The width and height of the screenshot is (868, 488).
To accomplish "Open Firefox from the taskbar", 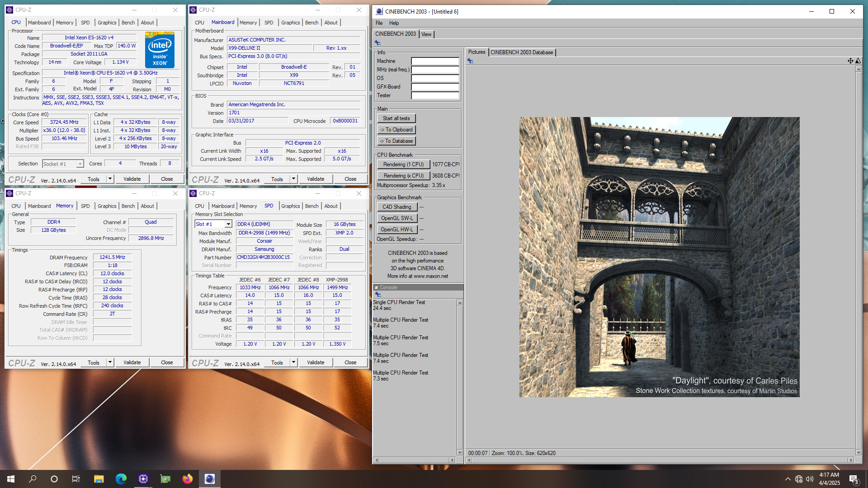I will 187,479.
